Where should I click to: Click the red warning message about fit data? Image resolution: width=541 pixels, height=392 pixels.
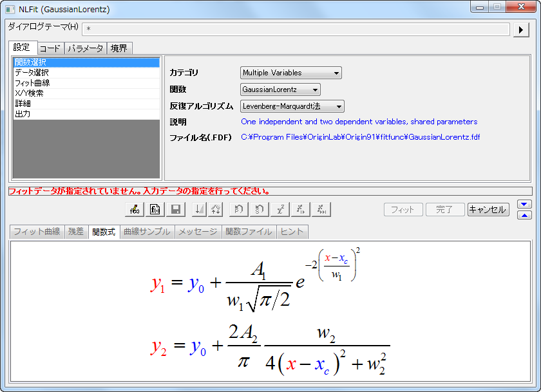point(138,191)
